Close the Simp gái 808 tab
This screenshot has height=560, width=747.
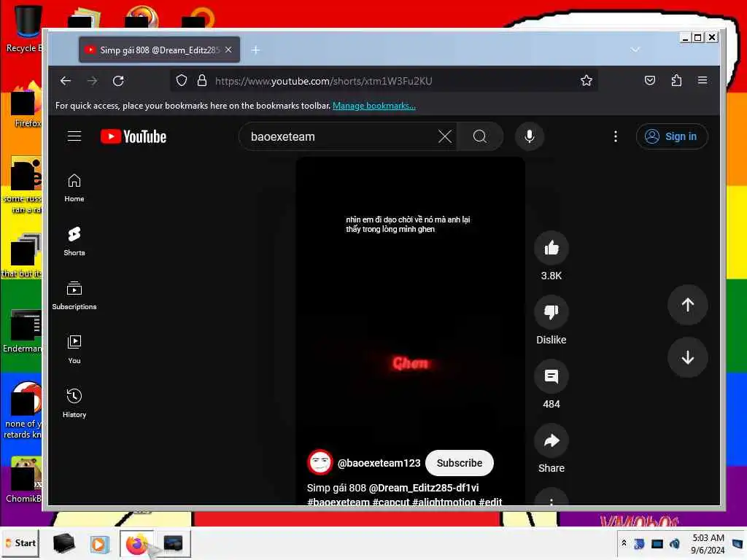pos(228,50)
